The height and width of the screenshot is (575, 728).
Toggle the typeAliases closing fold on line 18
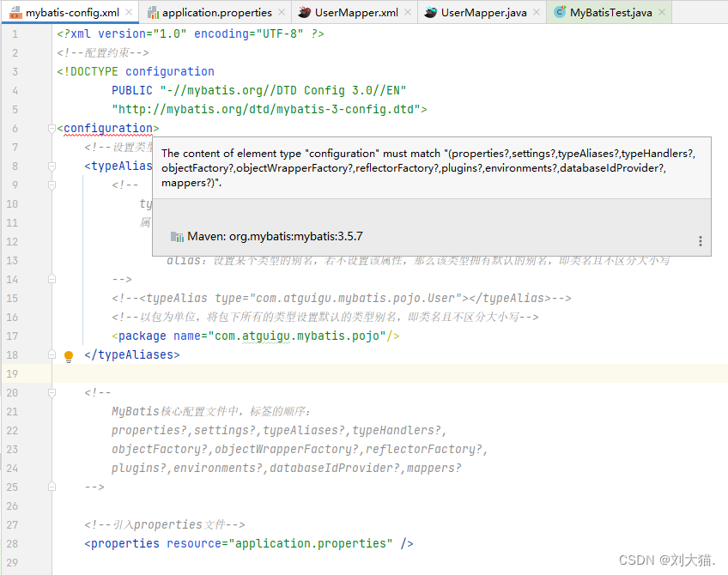click(x=52, y=354)
